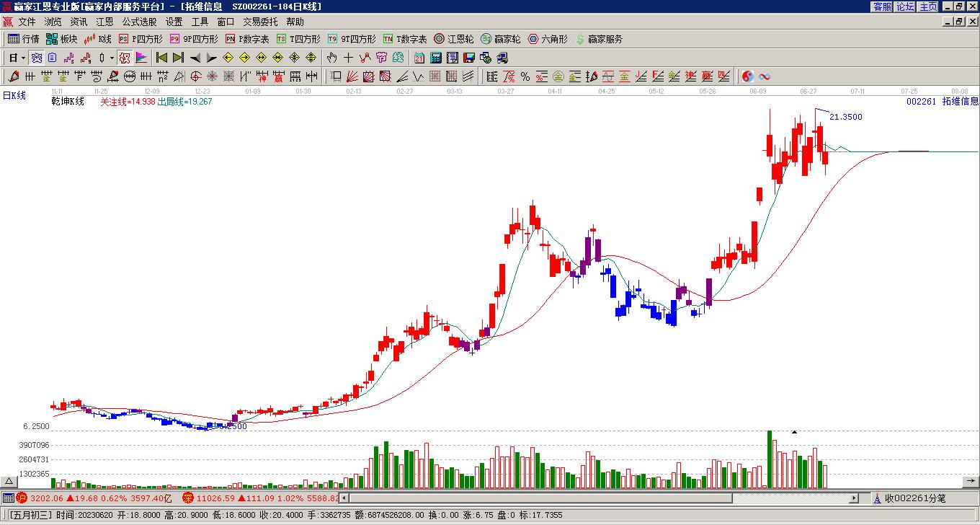Viewport: 980px width, 525px height.
Task: Click the 日K线 period label
Action: 14,95
